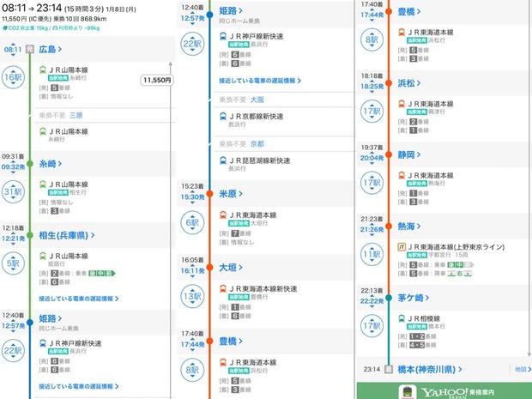
Task: Change the 21:26発 departure time at 熱海
Action: click(x=372, y=230)
